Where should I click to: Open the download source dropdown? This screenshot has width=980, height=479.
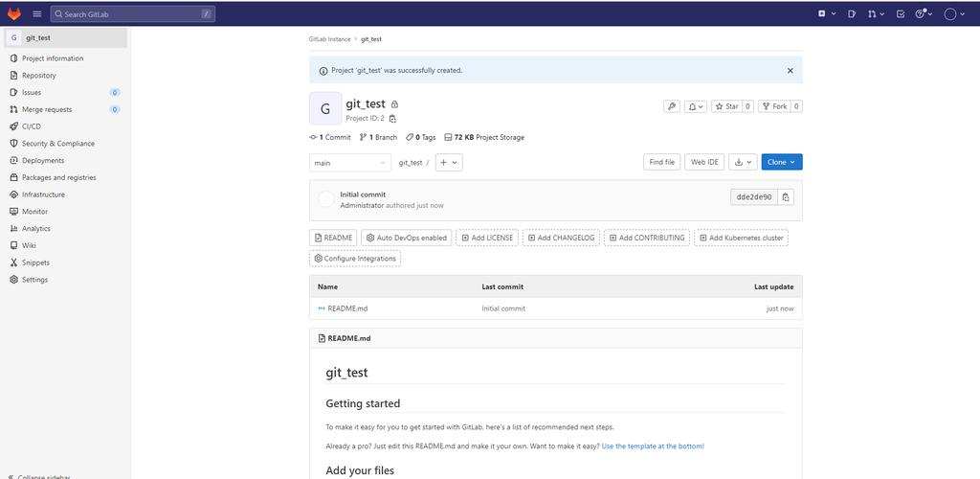[x=743, y=162]
